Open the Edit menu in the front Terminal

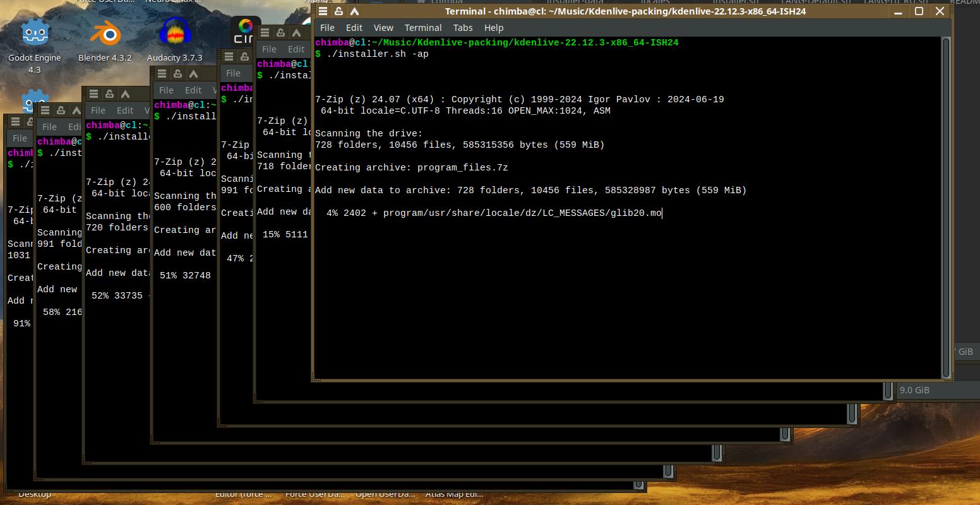pyautogui.click(x=354, y=28)
